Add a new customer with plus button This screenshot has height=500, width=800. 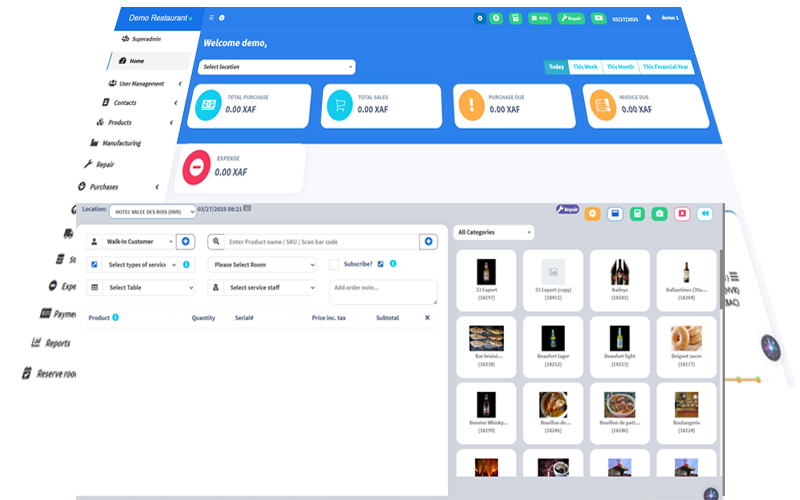185,242
